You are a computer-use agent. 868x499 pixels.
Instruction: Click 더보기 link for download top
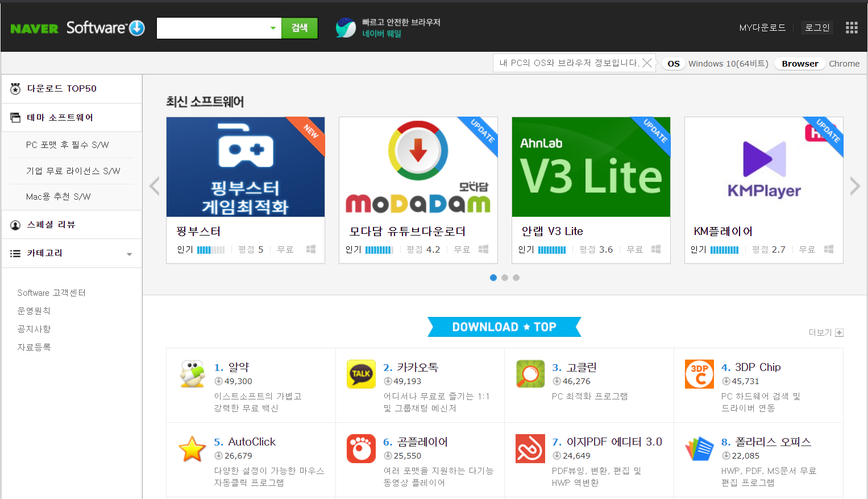click(x=820, y=333)
